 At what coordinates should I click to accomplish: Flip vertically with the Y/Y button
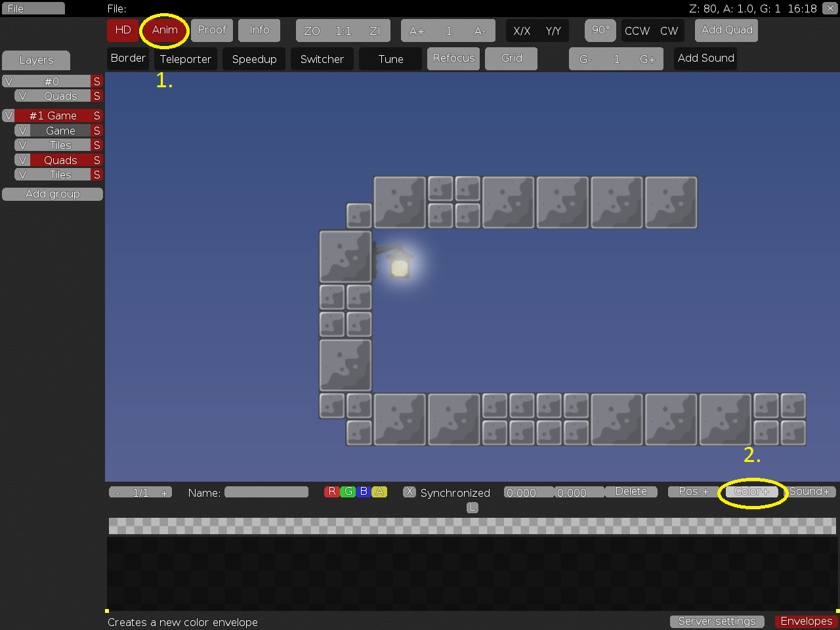[x=553, y=31]
